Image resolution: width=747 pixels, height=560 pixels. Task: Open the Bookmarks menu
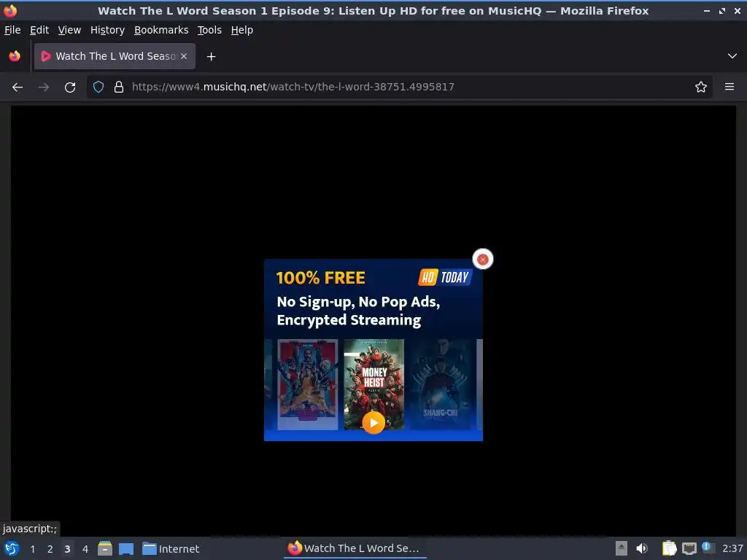point(161,30)
